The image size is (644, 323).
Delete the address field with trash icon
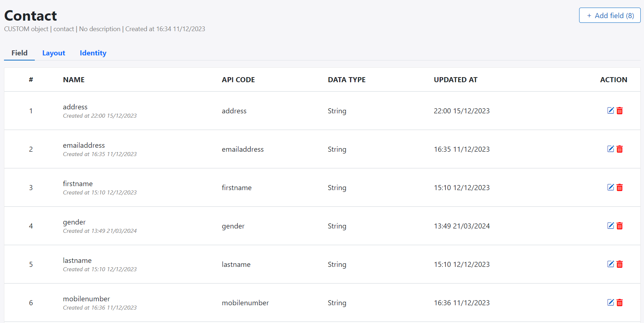tap(620, 111)
